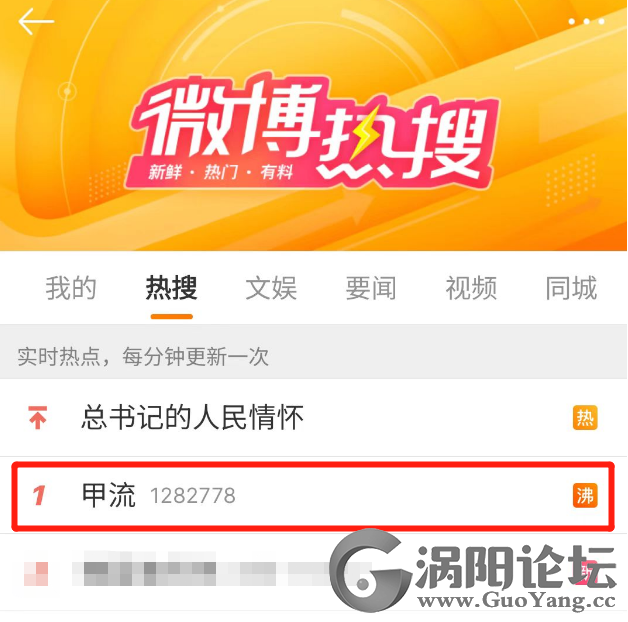The image size is (628, 622).
Task: Switch to the 视频 tab
Action: point(471,288)
